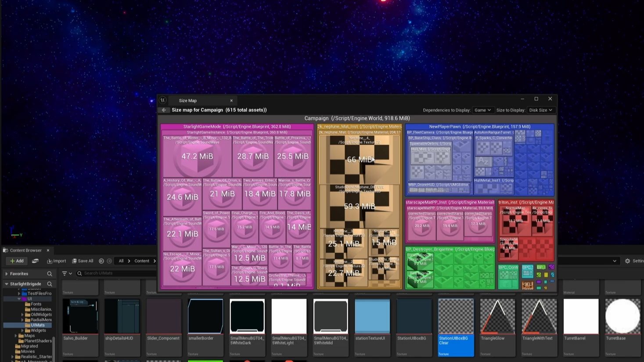Select the TriangleWithText asset
Image resolution: width=644 pixels, height=362 pixels.
(x=539, y=327)
